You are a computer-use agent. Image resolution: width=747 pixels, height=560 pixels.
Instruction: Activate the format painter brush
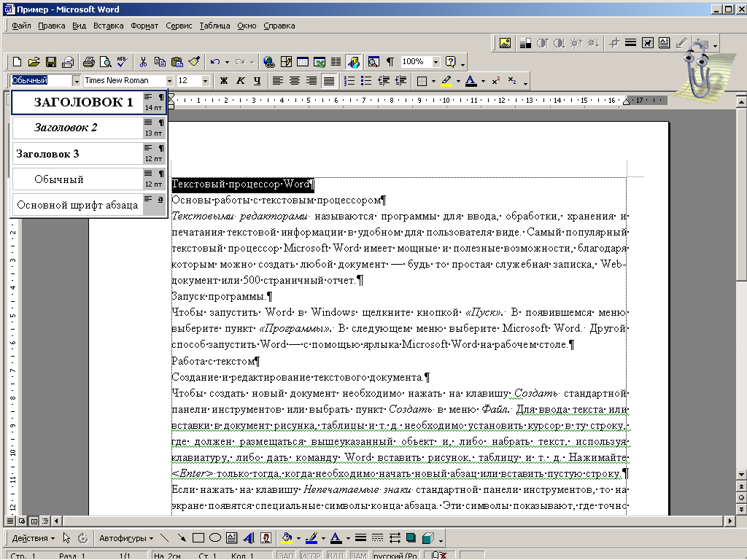(194, 62)
